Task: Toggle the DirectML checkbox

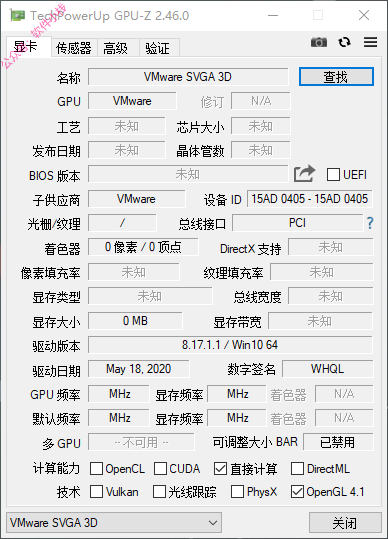Action: 297,469
